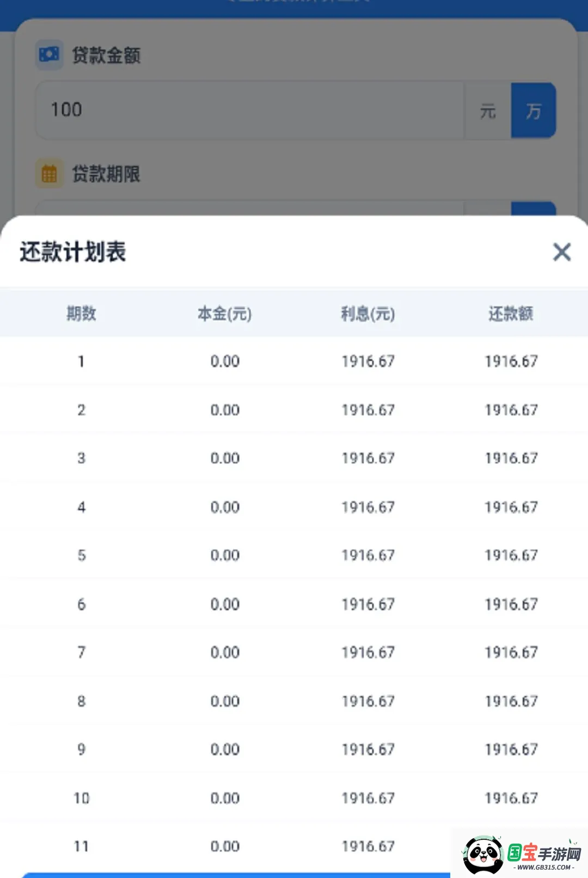Click interest 1916.67 in period 9 row

click(368, 750)
